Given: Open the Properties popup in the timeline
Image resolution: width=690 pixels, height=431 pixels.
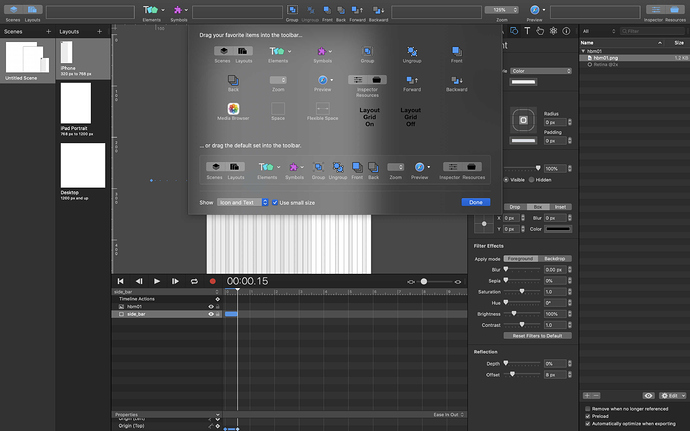Looking at the screenshot, I should point(166,415).
